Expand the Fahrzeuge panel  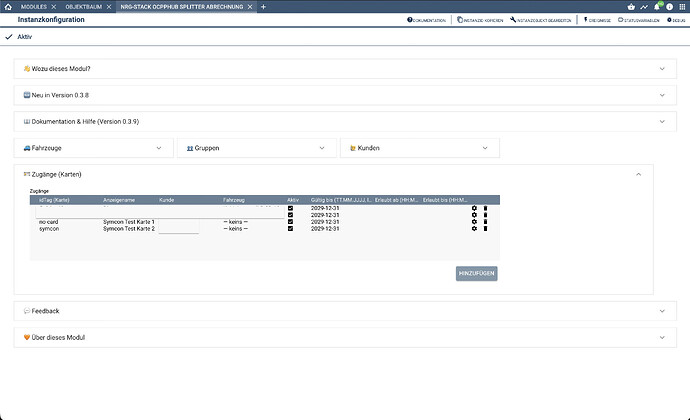tap(94, 148)
